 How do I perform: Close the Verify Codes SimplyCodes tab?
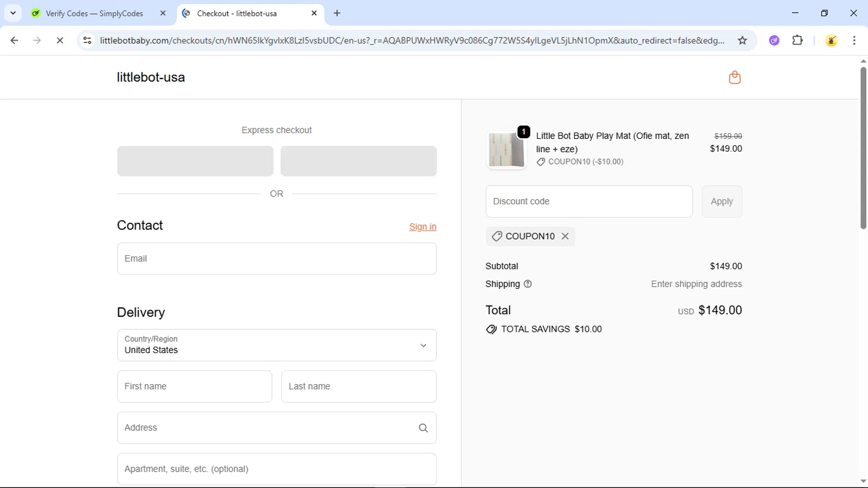coord(163,13)
